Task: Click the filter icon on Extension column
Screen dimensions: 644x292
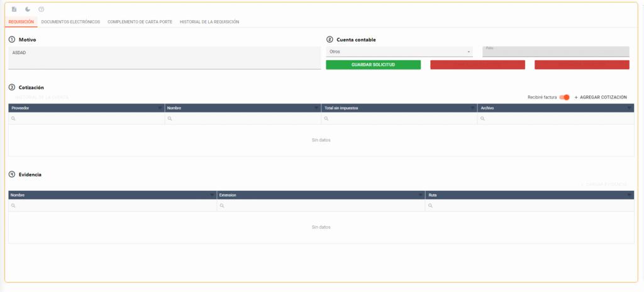Action: 421,195
